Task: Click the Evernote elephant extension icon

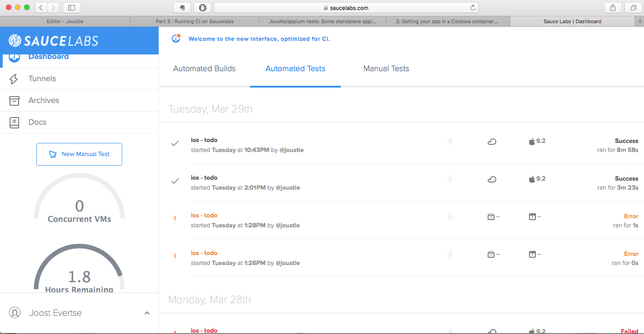Action: pyautogui.click(x=182, y=8)
